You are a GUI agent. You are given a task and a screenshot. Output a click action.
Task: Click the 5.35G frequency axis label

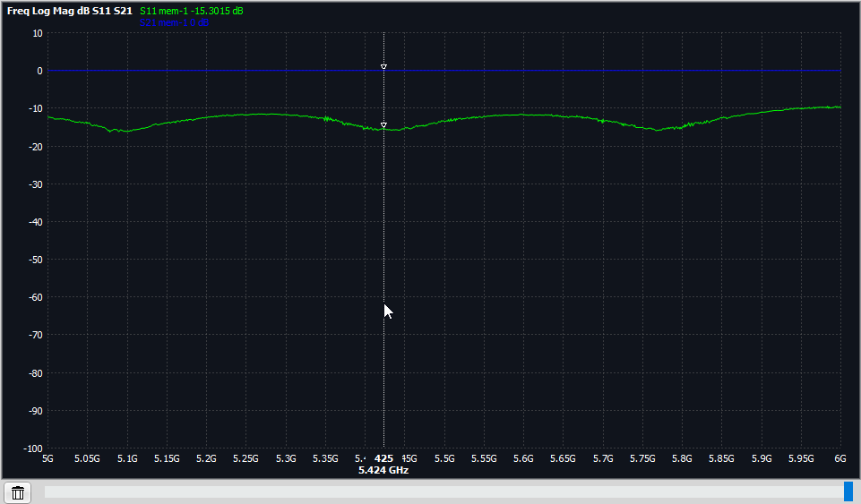point(325,458)
